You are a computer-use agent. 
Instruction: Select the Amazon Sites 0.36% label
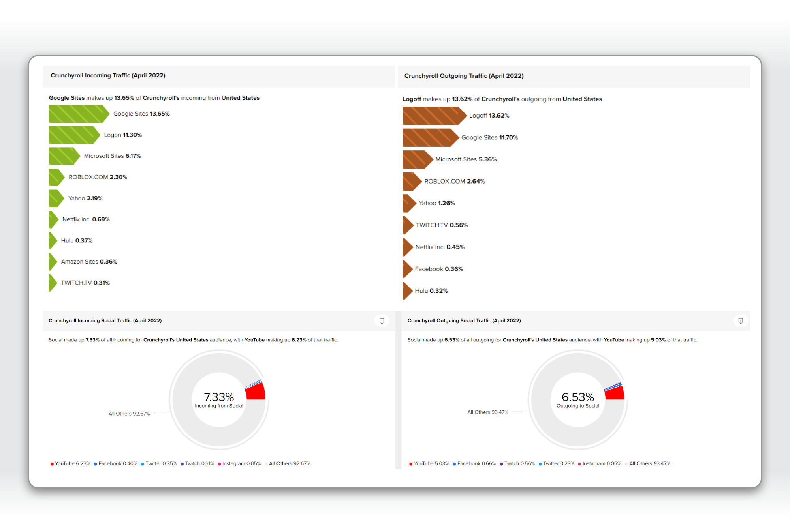point(89,262)
